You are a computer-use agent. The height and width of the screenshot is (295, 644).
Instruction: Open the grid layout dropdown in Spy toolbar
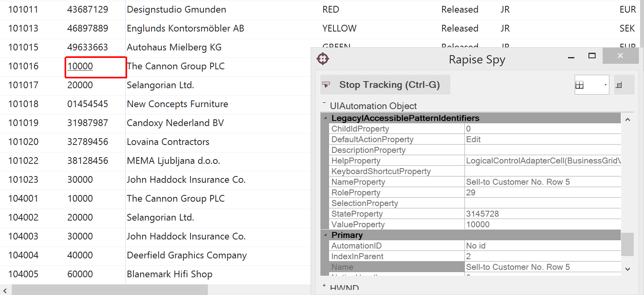605,85
